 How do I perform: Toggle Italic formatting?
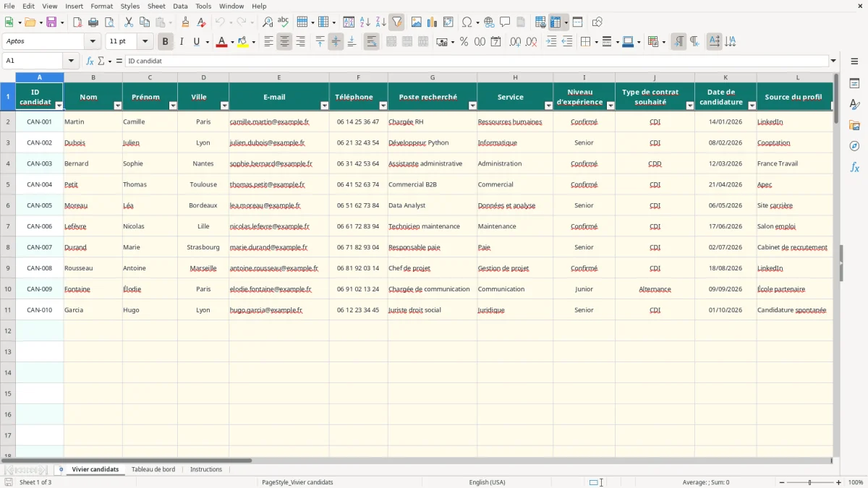point(182,42)
